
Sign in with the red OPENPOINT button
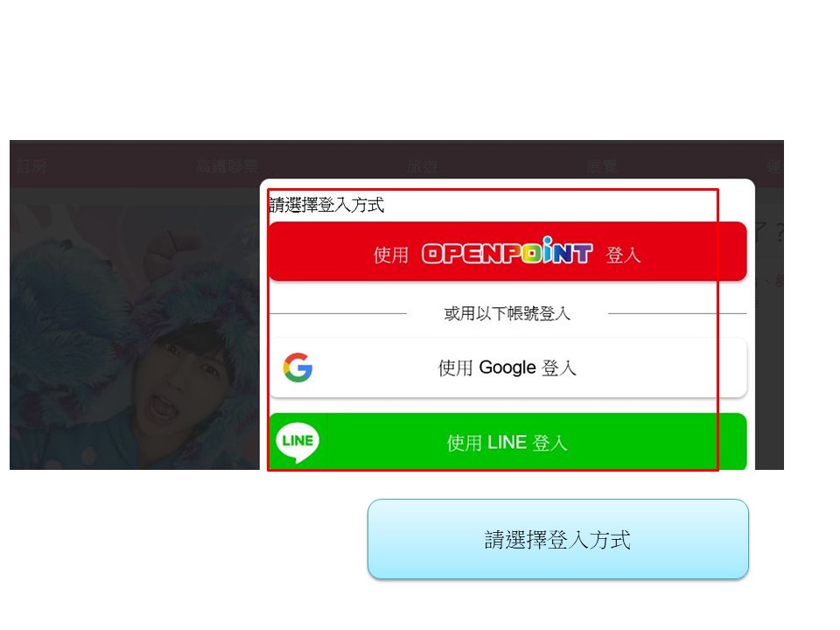pyautogui.click(x=507, y=251)
